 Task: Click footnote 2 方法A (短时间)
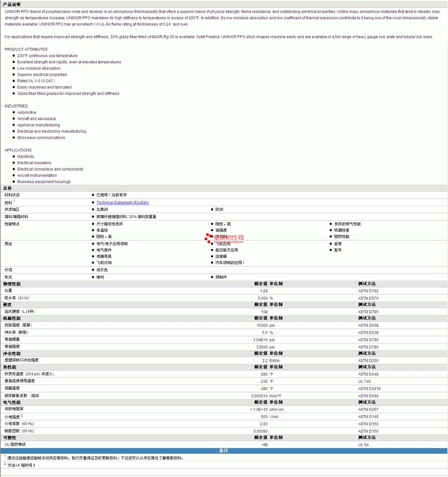point(20,465)
